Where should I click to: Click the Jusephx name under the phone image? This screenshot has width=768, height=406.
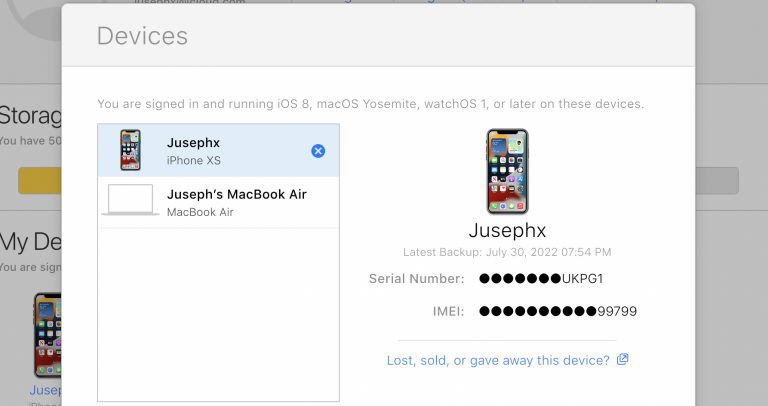506,231
